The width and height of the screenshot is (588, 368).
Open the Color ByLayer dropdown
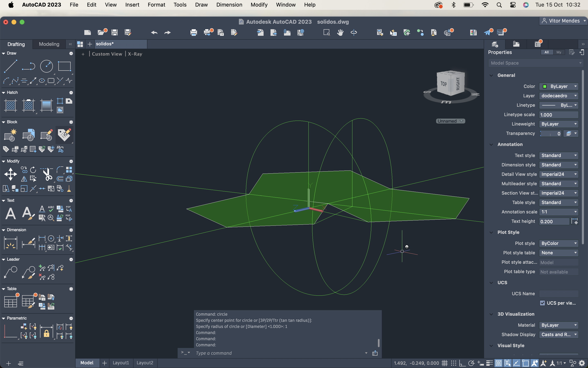[x=559, y=86]
